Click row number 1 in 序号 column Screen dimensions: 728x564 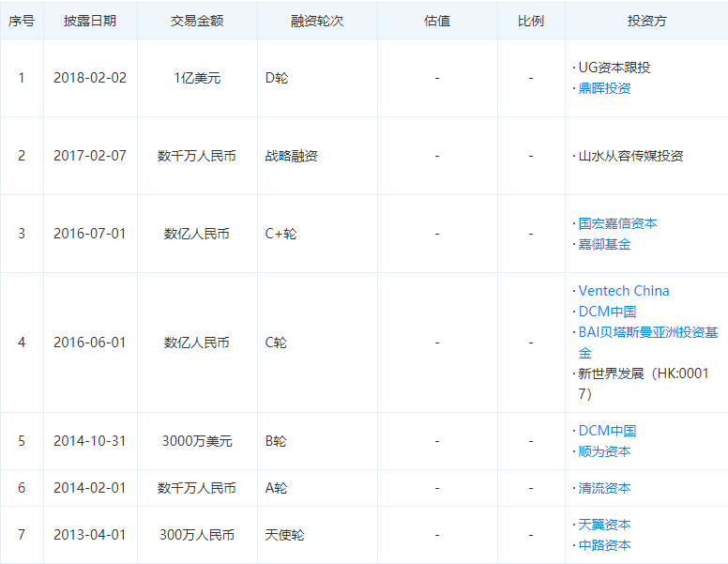pos(22,78)
